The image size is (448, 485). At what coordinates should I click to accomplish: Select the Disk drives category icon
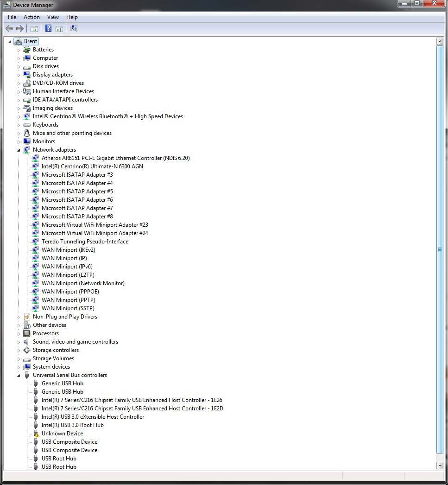coord(27,66)
